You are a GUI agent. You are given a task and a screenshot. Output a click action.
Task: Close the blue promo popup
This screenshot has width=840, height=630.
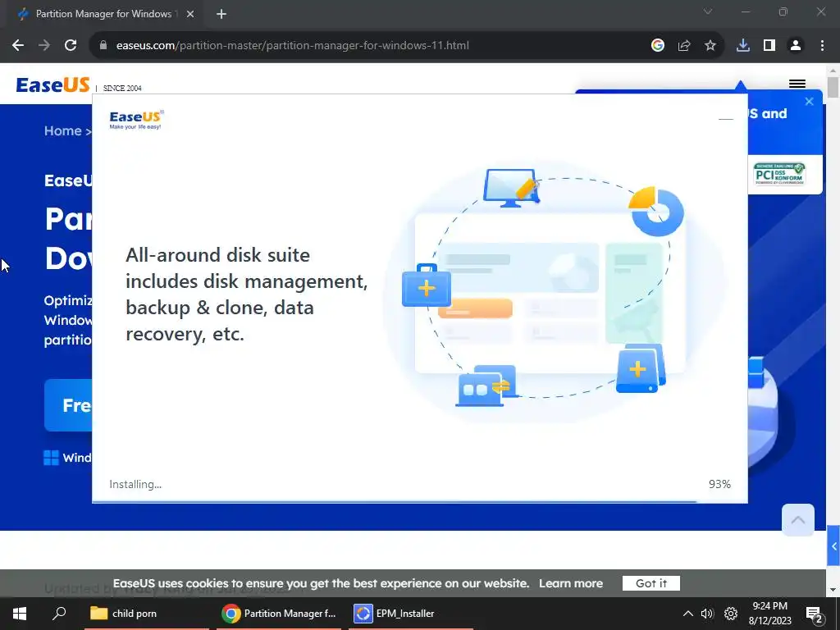(x=810, y=101)
